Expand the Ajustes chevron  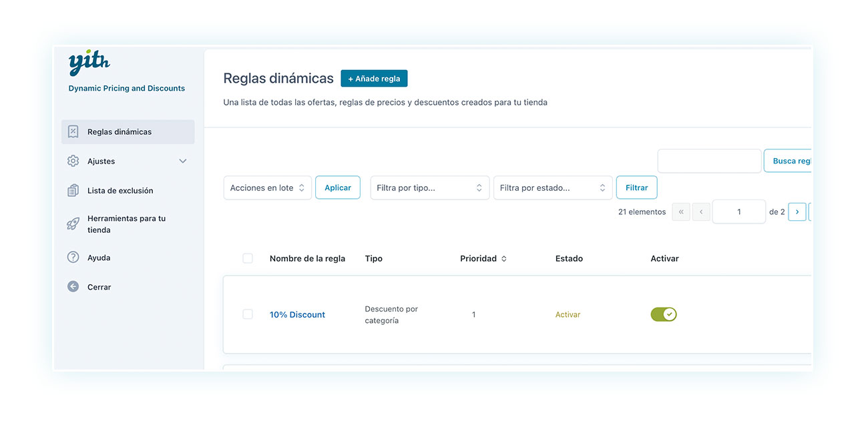[x=183, y=161]
